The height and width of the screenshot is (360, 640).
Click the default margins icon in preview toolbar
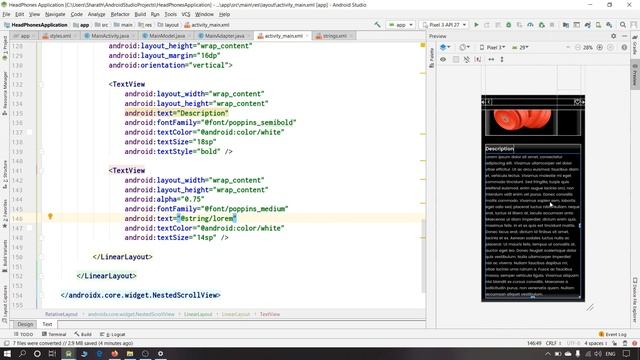(478, 60)
